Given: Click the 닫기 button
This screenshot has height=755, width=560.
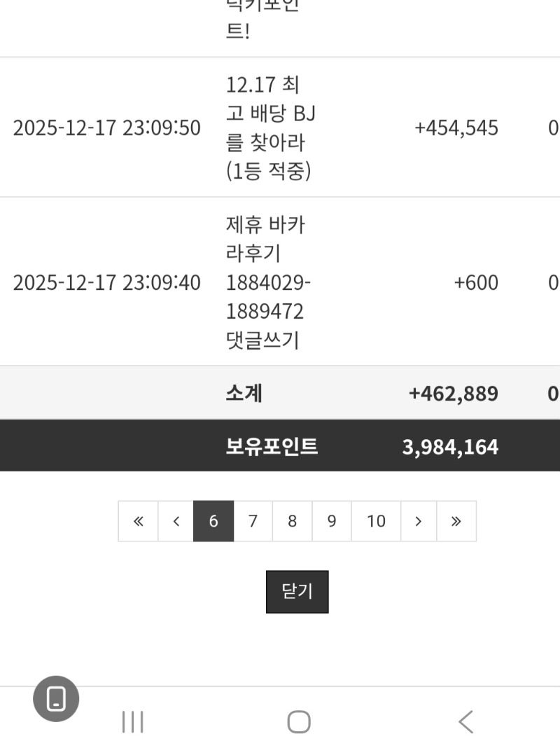Looking at the screenshot, I should click(297, 592).
